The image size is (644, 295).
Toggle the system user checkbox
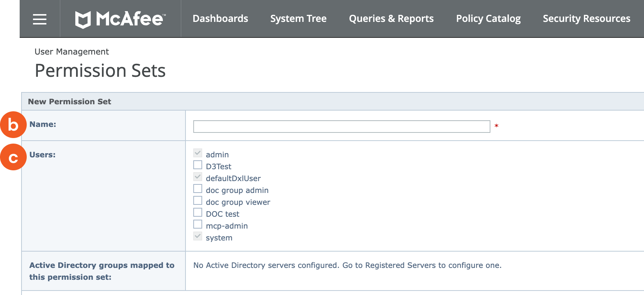198,236
